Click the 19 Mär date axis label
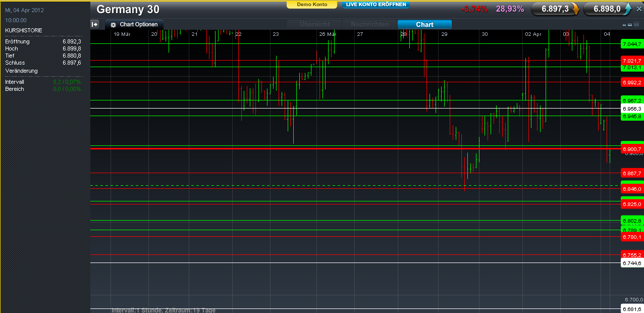 point(122,34)
